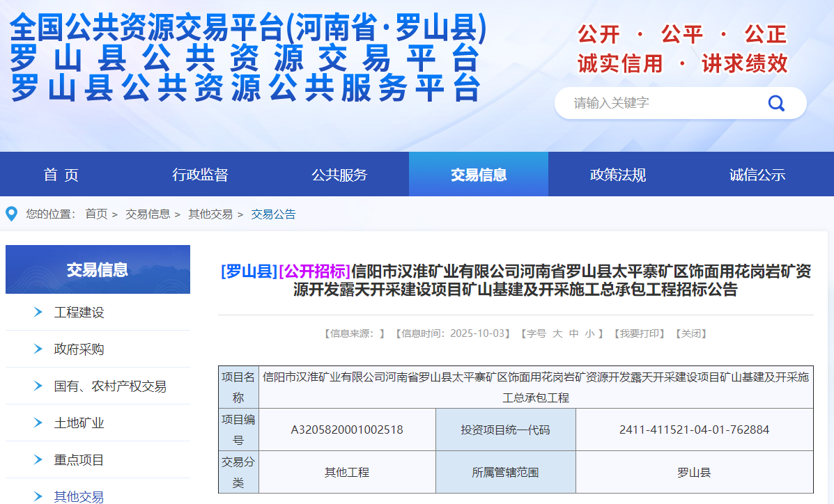Open the 政策法规 navigation tab
Screen dimensions: 834x504
coord(618,175)
